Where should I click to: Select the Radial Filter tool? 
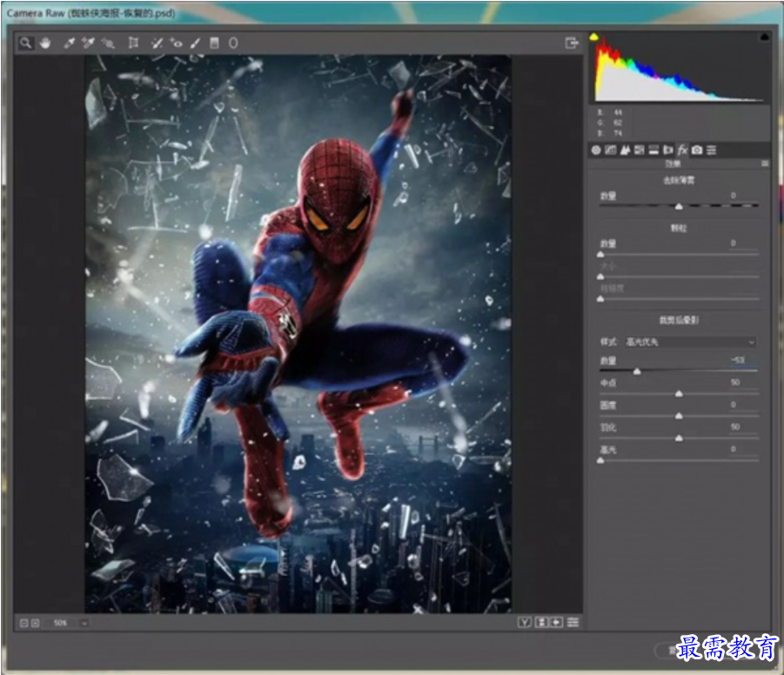point(233,43)
